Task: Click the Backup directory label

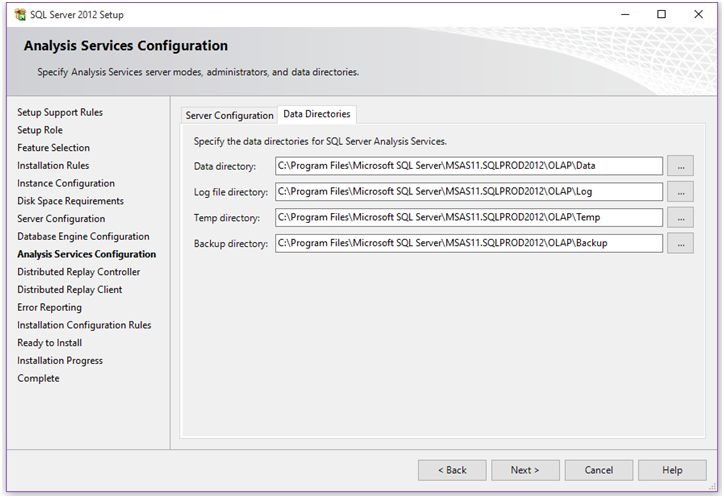Action: 230,244
